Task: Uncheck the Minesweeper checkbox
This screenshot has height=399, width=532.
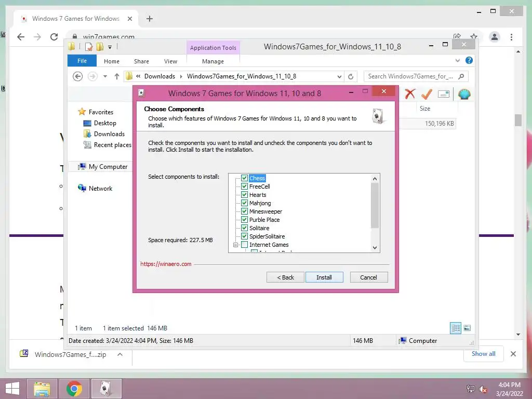Action: tap(244, 211)
